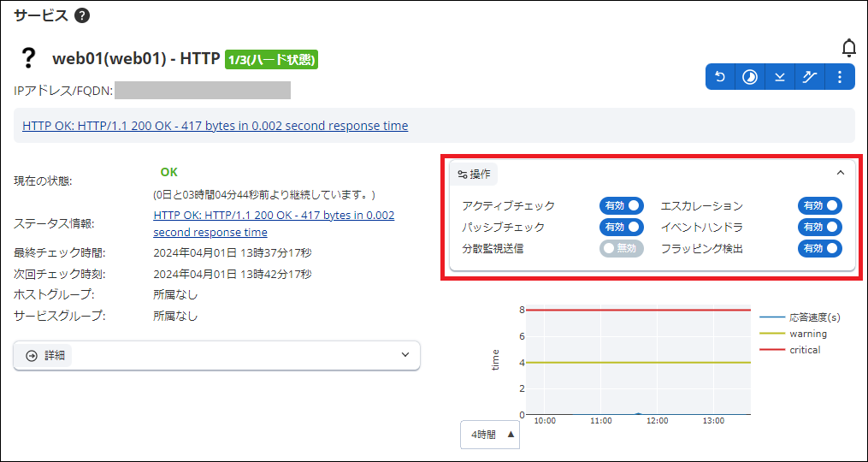The width and height of the screenshot is (868, 462).
Task: Click the HTTP OK link in the gray banner
Action: [x=215, y=126]
